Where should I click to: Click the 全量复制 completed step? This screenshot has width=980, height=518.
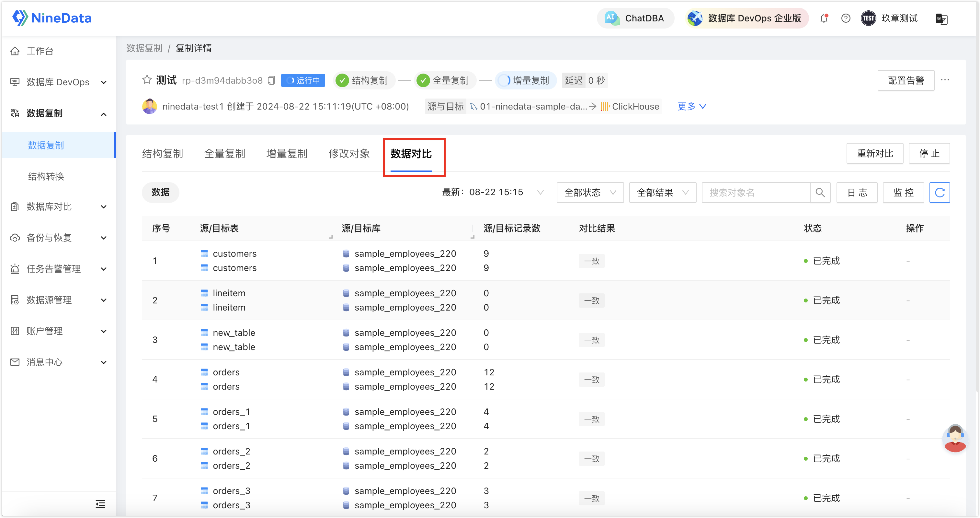444,80
